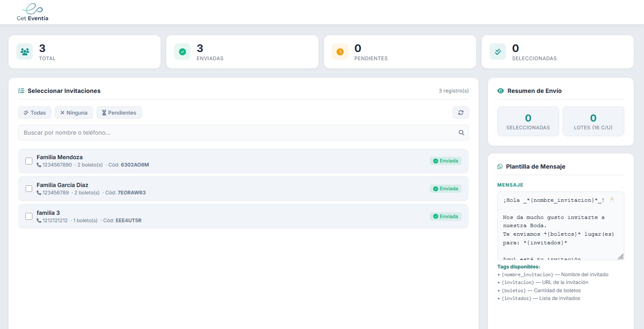Click the WhatsApp icon beside Plantilla de Mensaje
Viewport: 644px width, 329px height.
(500, 167)
